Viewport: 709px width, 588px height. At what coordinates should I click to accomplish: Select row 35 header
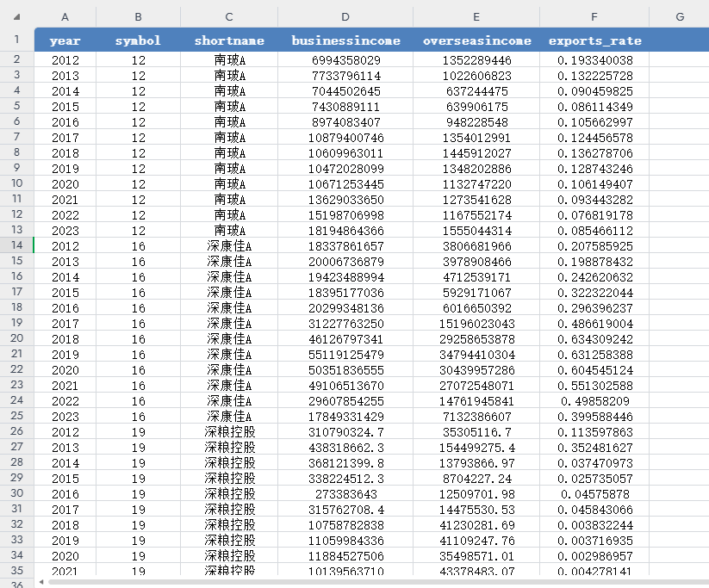pyautogui.click(x=16, y=570)
